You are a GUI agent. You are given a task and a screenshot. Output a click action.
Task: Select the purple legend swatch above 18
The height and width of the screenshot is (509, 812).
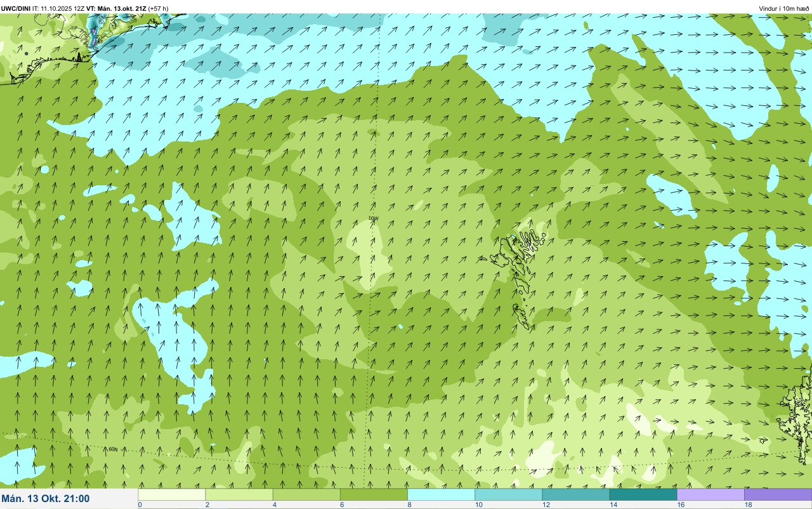[x=778, y=494]
